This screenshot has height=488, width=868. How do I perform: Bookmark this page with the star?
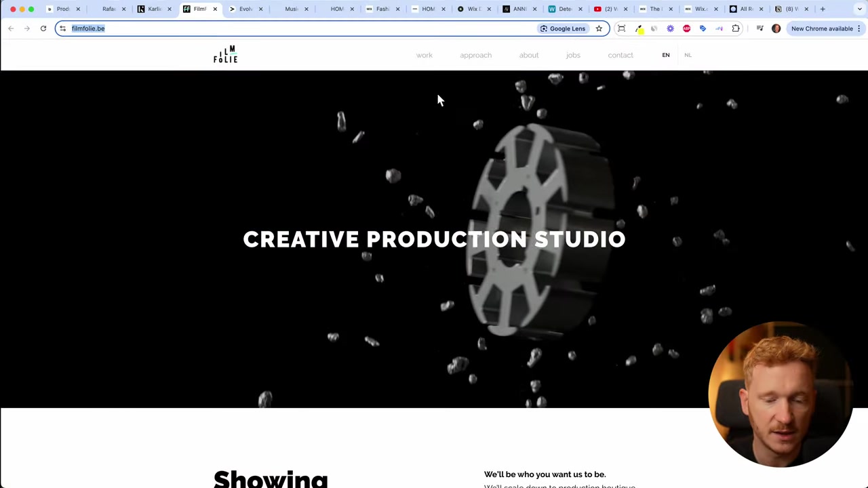coord(599,28)
